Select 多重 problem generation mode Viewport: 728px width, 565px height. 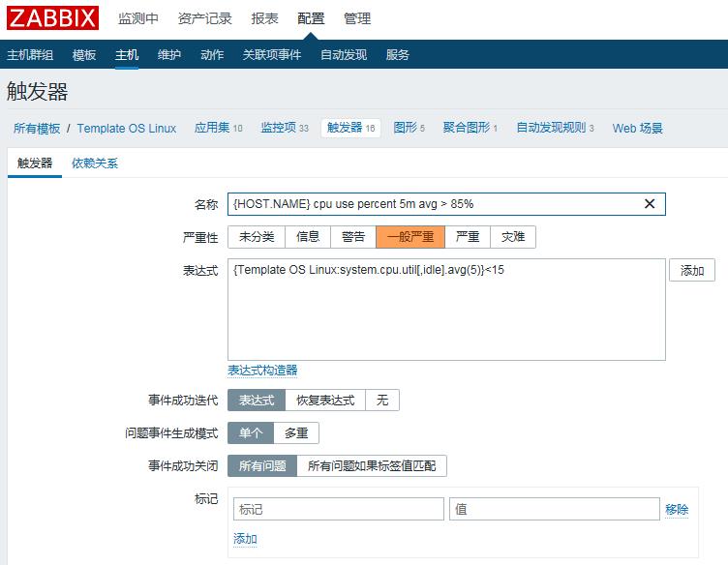(296, 433)
